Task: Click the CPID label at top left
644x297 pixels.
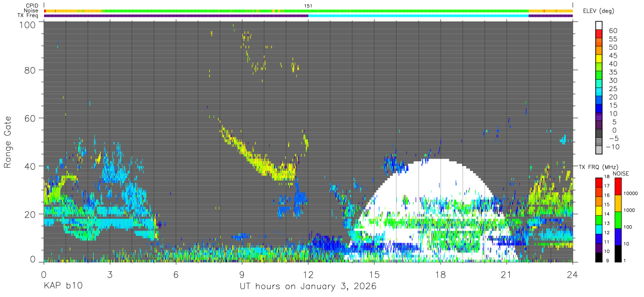Action: (31, 6)
